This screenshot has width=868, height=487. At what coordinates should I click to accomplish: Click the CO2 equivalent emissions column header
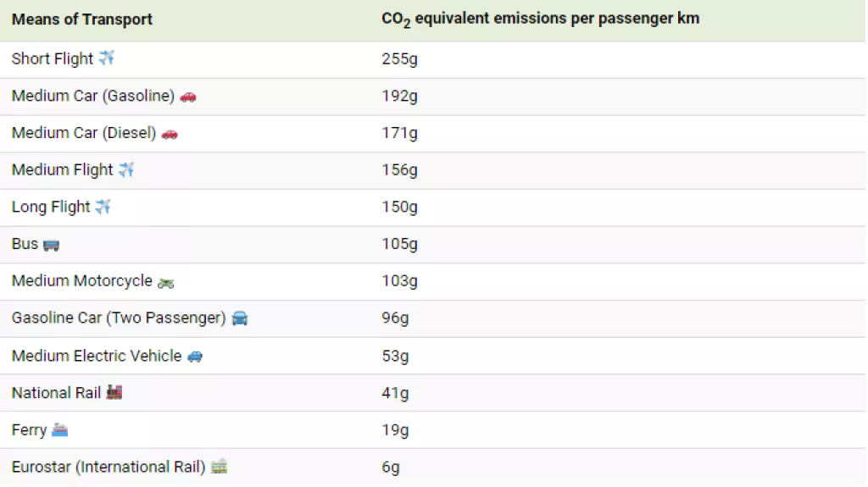tap(540, 19)
